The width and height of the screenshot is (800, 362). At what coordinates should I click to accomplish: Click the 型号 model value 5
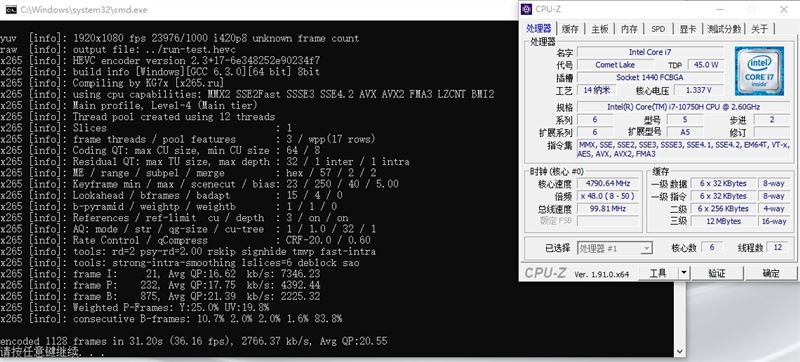[685, 120]
